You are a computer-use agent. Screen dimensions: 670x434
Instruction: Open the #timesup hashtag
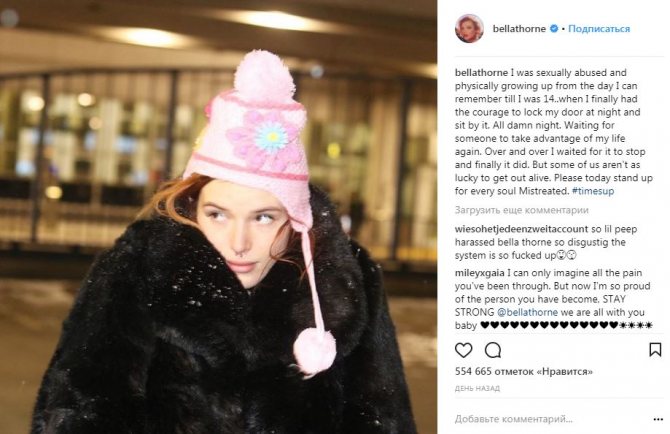pos(593,191)
